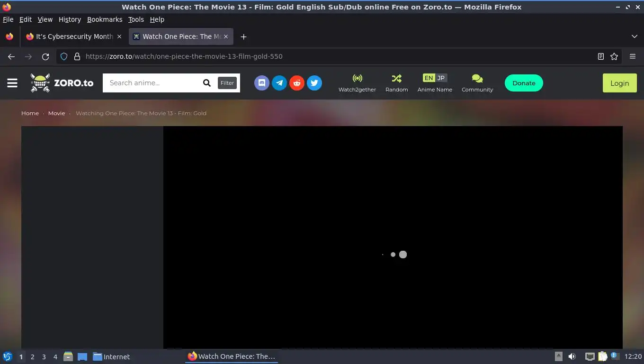
Task: Click show desktop taskbar icon
Action: [82, 356]
